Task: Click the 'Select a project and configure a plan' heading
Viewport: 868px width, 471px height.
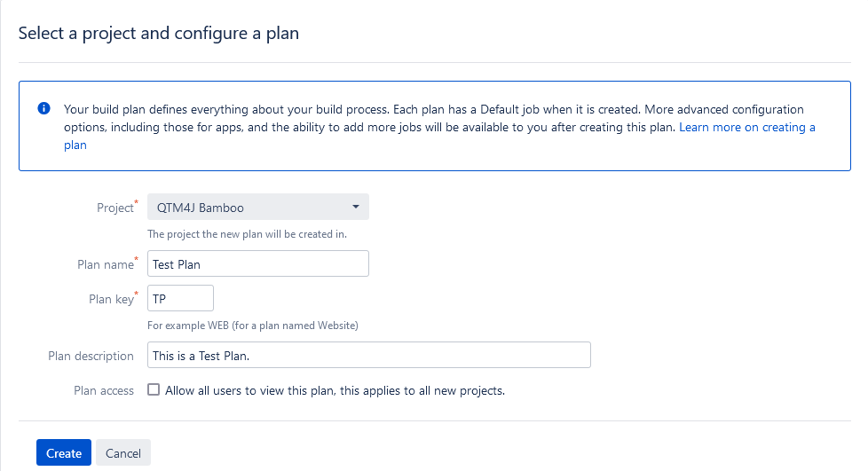Action: (159, 34)
